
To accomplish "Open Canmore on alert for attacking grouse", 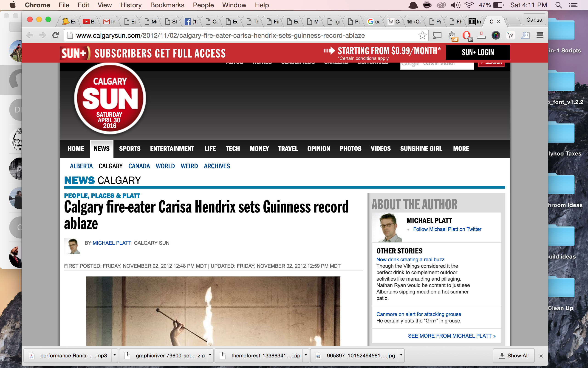I will pos(419,314).
